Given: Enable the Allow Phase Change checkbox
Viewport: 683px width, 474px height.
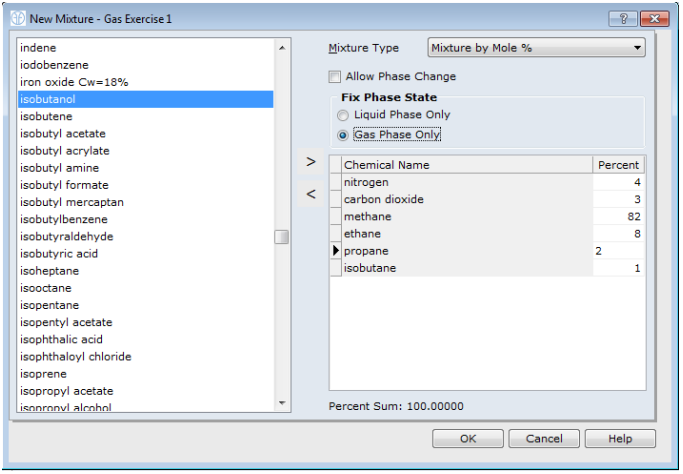Looking at the screenshot, I should (x=335, y=77).
